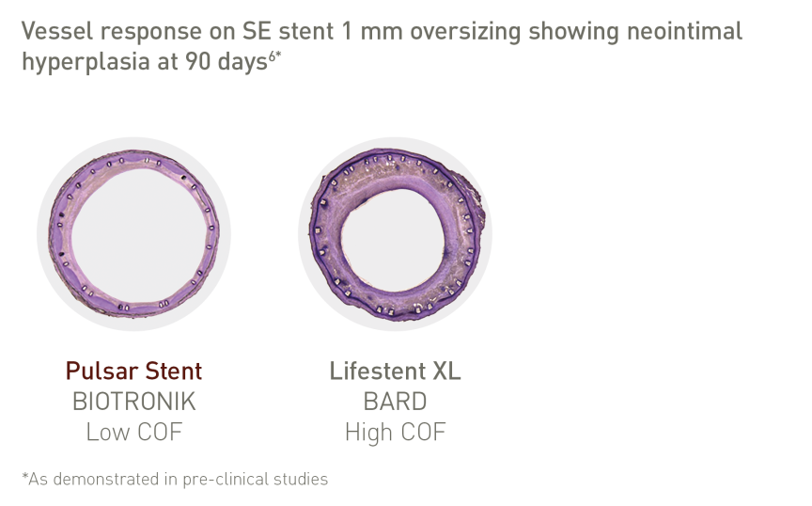Click the red "Pulsar Stent" label
Image resolution: width=812 pixels, height=506 pixels.
click(x=133, y=372)
